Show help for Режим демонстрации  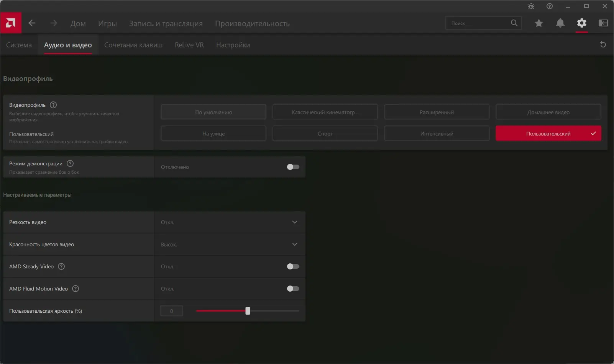70,163
